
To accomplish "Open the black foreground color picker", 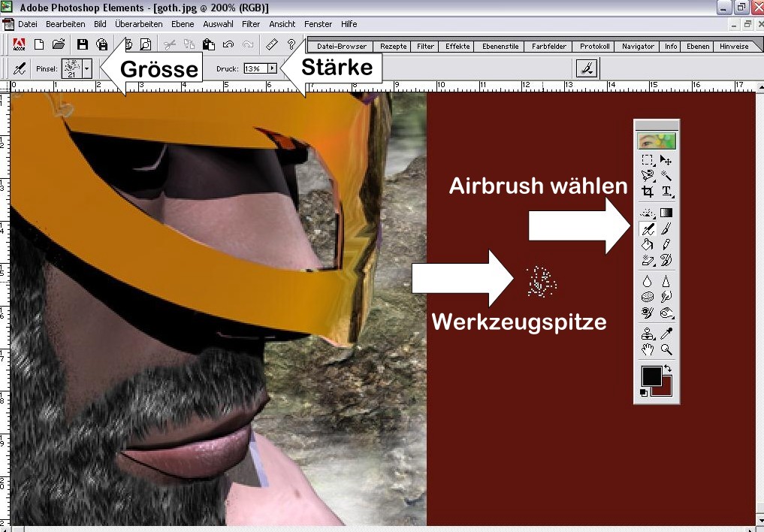I will click(651, 376).
